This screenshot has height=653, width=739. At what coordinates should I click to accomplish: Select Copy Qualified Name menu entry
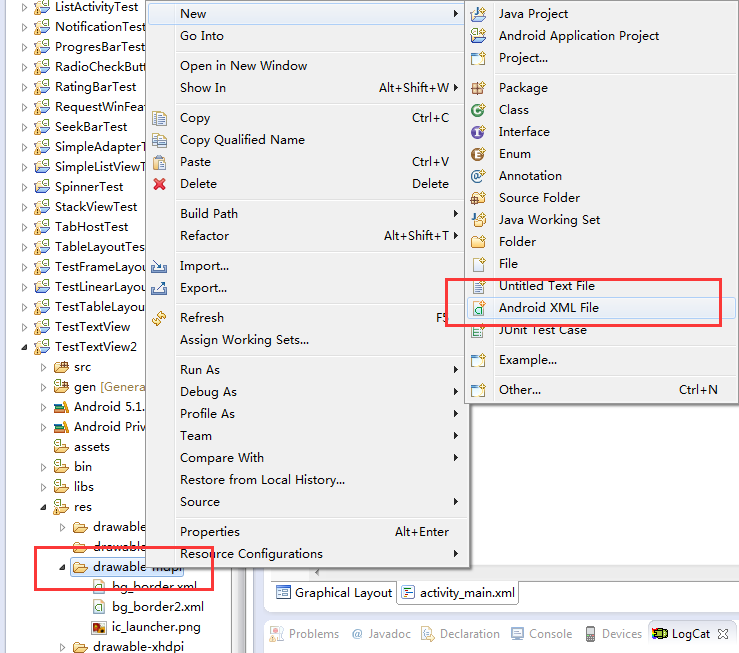click(242, 140)
